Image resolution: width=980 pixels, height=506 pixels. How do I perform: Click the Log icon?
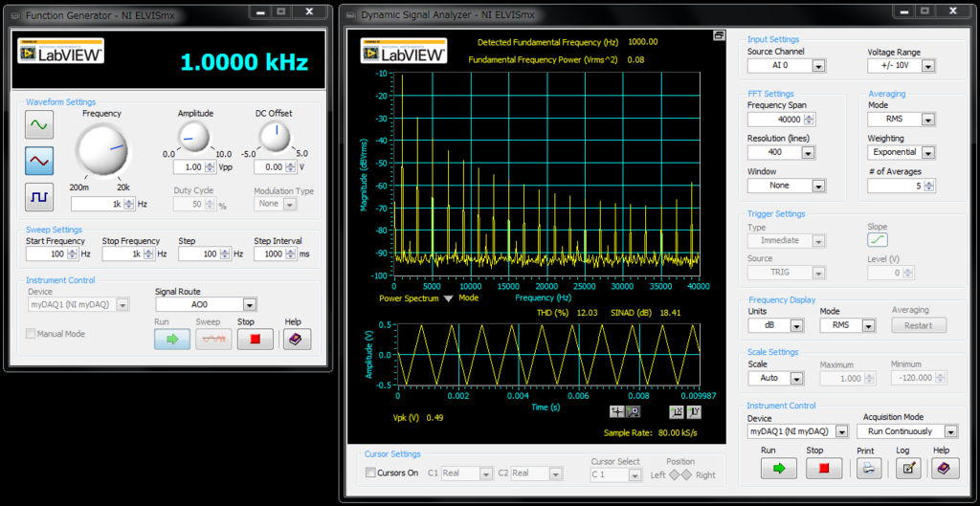[x=908, y=468]
